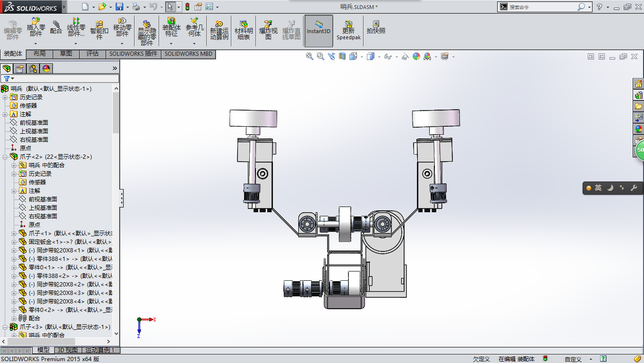The image size is (644, 363).
Task: Expand the 固定钣金<1> component node
Action: (14, 242)
